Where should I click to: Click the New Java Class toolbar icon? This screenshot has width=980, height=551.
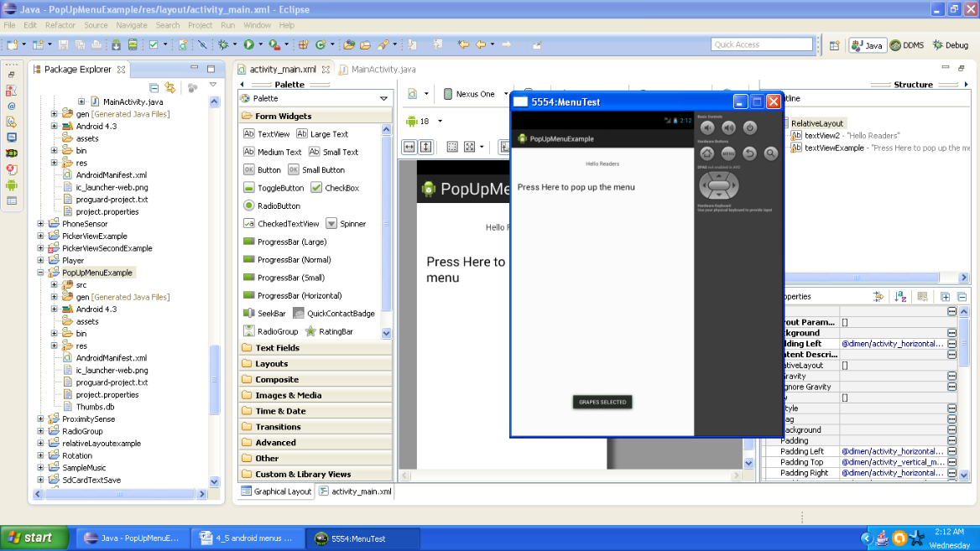click(321, 44)
